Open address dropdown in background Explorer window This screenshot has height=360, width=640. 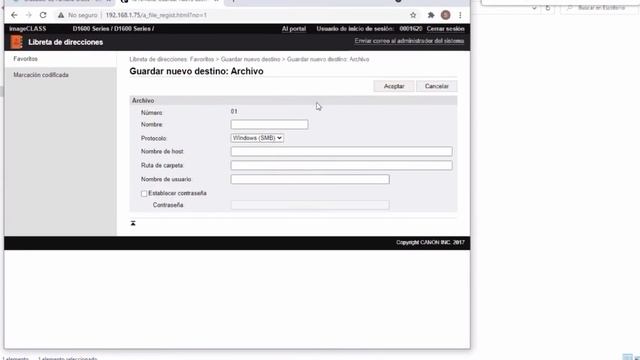[x=534, y=8]
